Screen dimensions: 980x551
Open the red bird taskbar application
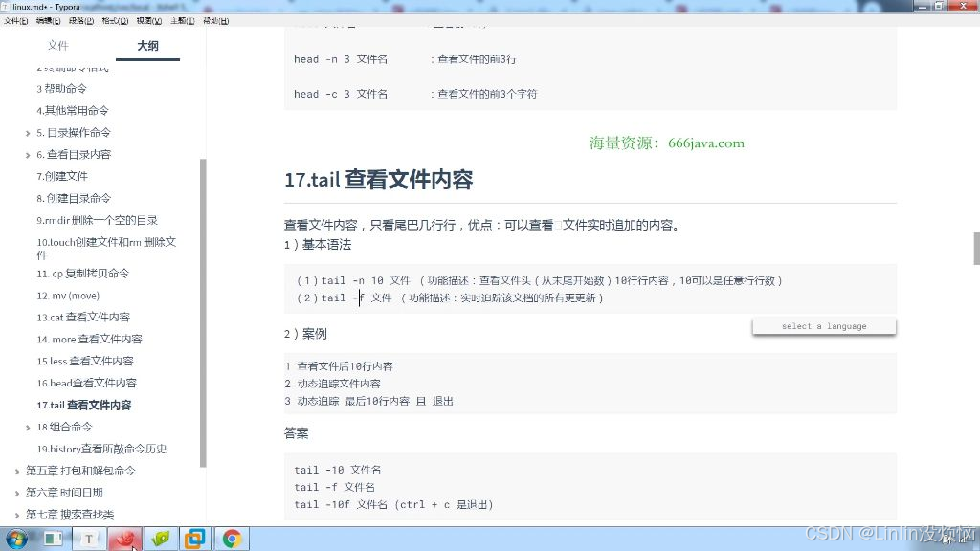pyautogui.click(x=124, y=538)
